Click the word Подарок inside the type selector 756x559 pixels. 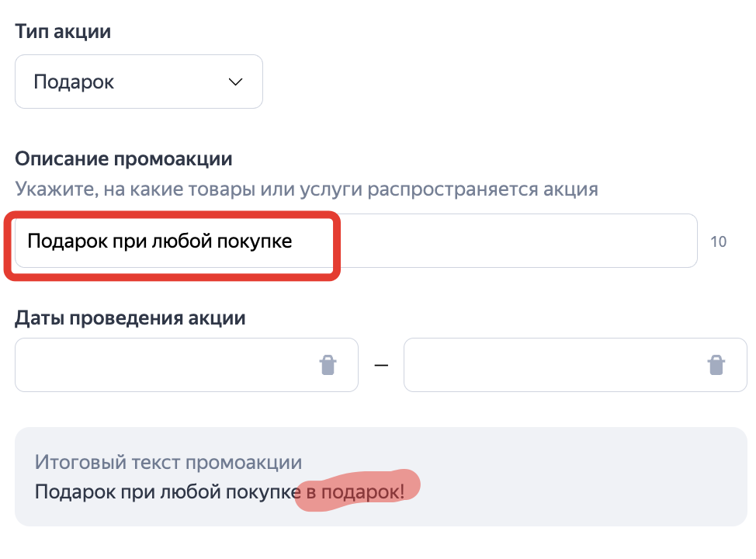pyautogui.click(x=74, y=82)
